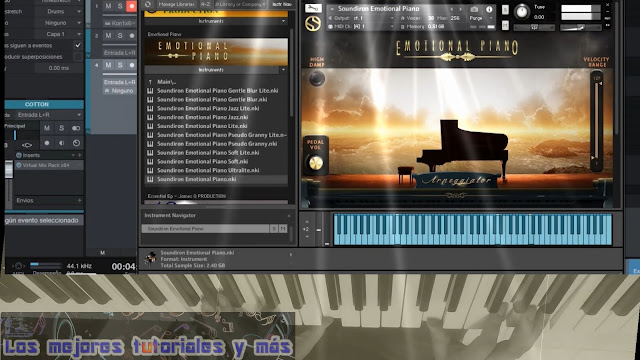Screen dimensions: 640x360
Task: Add an insert with Inserts plus icon
Action: [79, 155]
